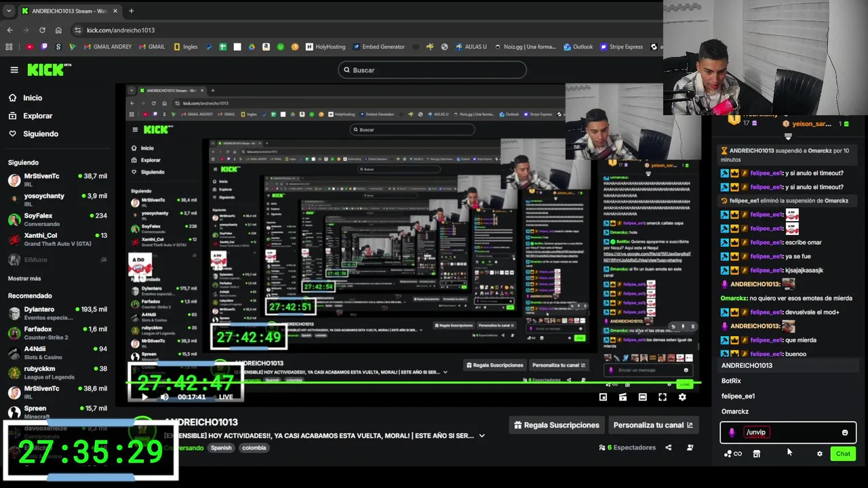Click the channel points balance icon
Viewport: 868px width, 488px height.
pos(732,454)
